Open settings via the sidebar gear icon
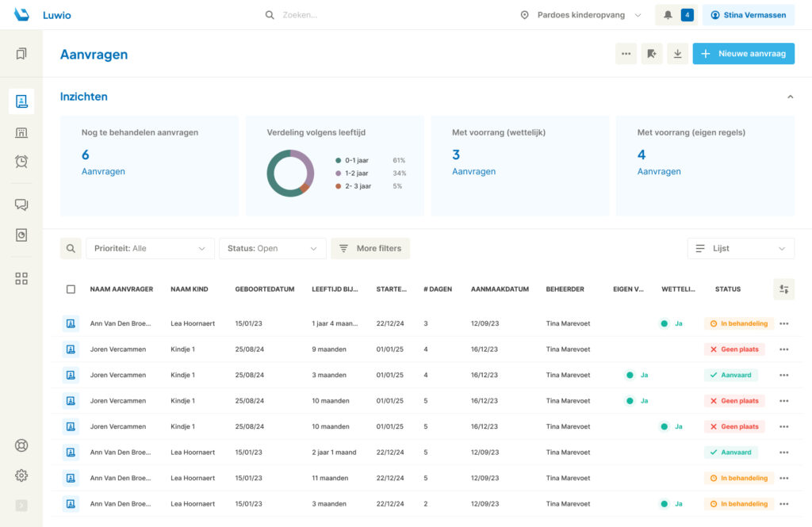Viewport: 812px width, 527px height. click(x=21, y=475)
